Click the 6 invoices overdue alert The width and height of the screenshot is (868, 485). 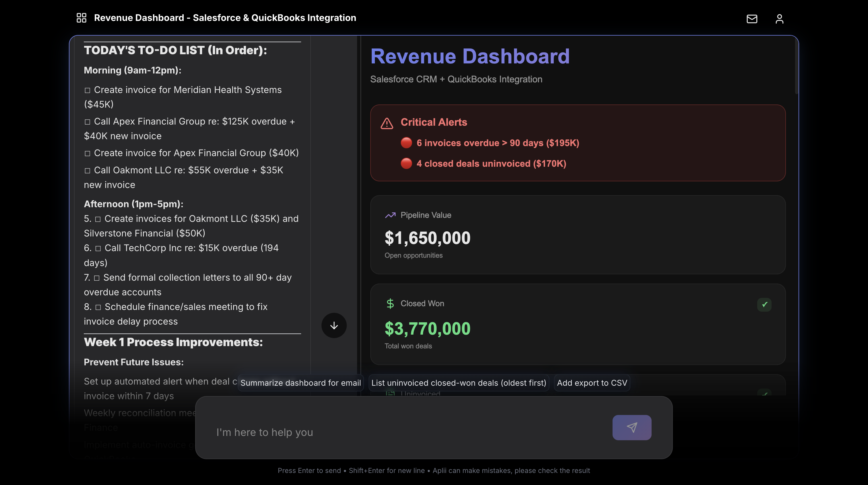pyautogui.click(x=497, y=143)
